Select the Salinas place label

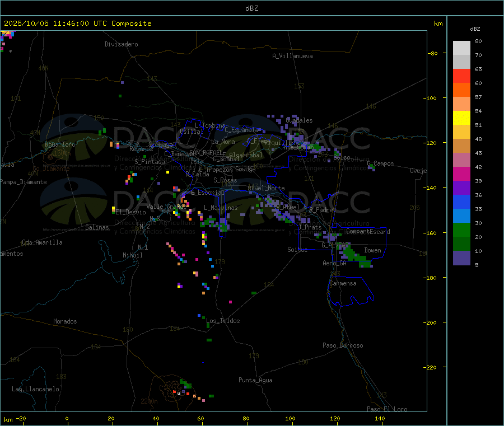click(x=98, y=227)
